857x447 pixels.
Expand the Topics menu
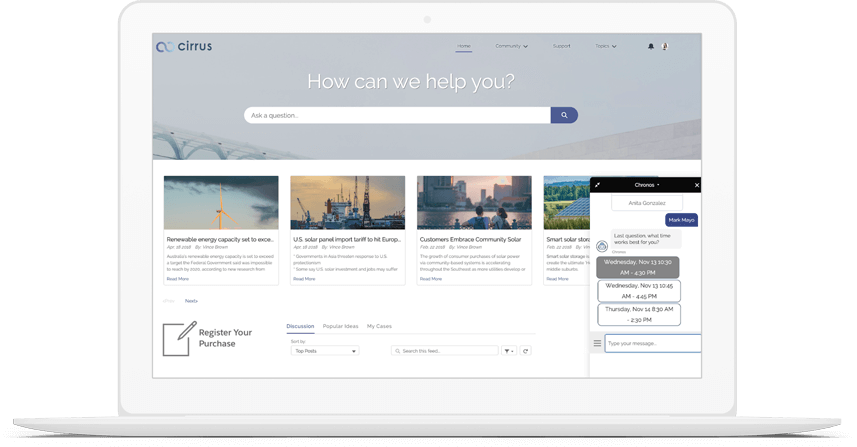click(x=606, y=46)
